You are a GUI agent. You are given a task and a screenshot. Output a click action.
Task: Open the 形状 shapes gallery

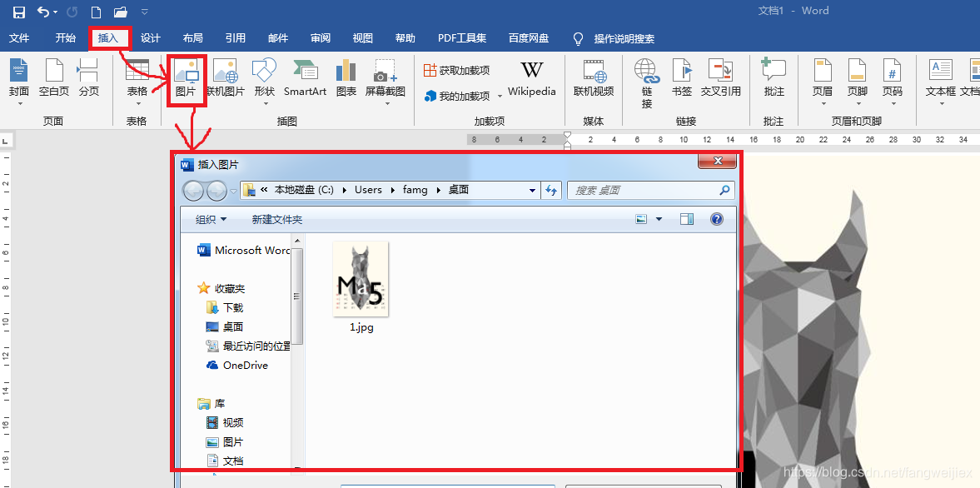click(265, 82)
